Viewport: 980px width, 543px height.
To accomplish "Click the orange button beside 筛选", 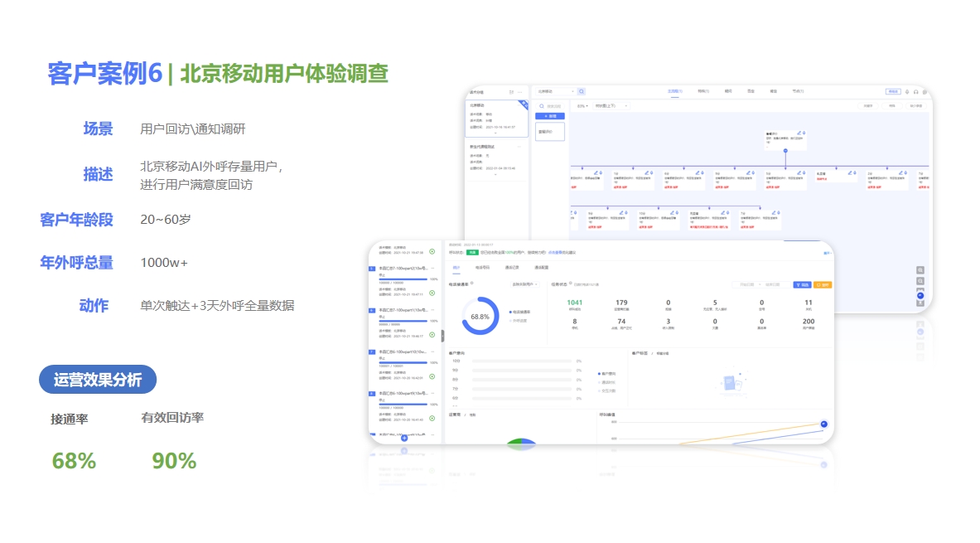I will click(x=823, y=284).
